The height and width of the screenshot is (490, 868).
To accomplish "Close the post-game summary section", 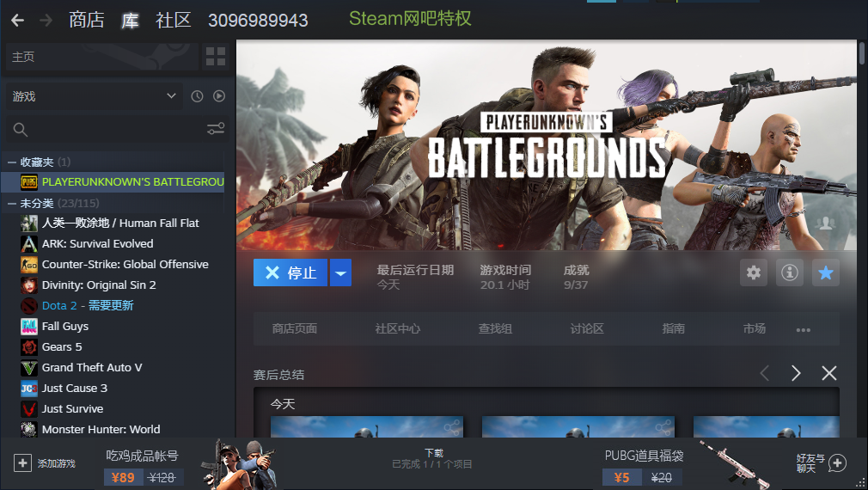I will pos(829,373).
